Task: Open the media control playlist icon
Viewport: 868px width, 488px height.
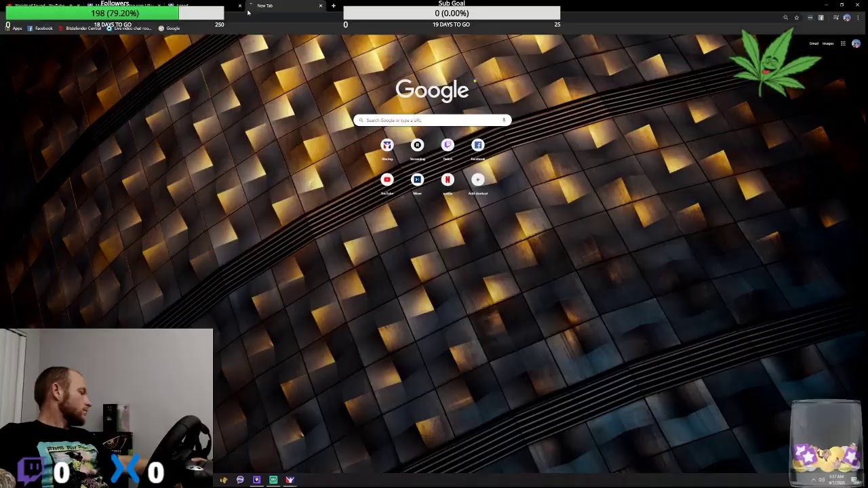Action: click(836, 18)
